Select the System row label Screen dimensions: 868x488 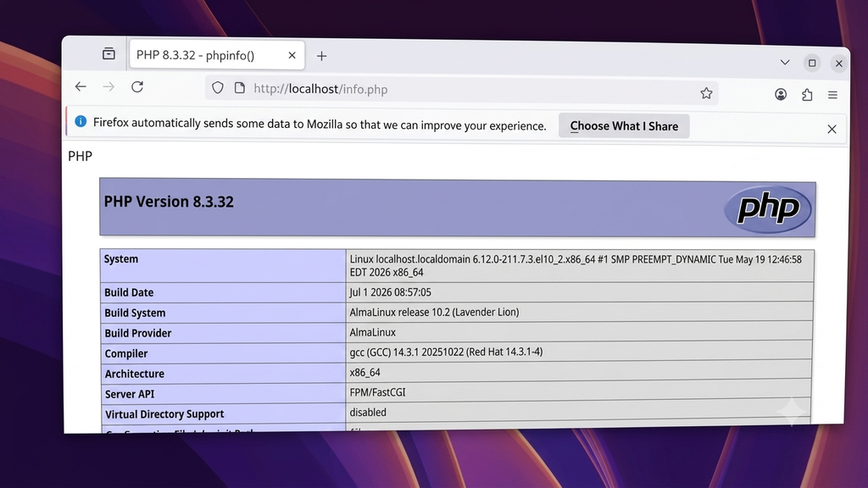(x=223, y=265)
